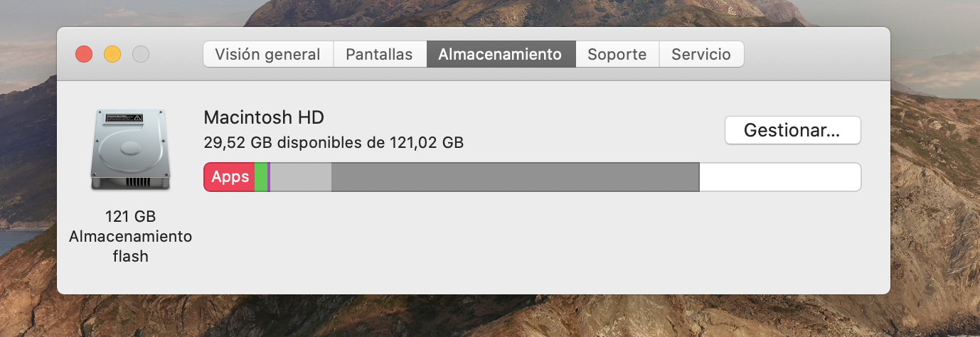
Task: Click the Macintosh HD drive icon
Action: pyautogui.click(x=130, y=150)
